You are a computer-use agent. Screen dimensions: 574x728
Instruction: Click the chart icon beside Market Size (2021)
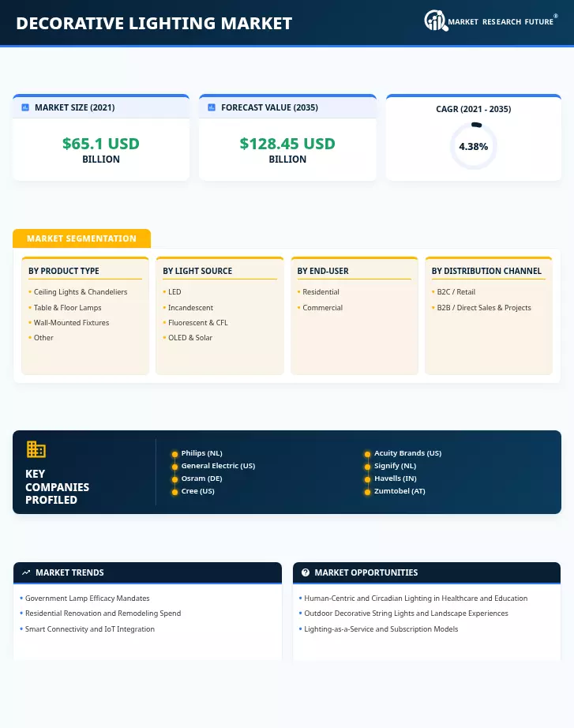25,107
